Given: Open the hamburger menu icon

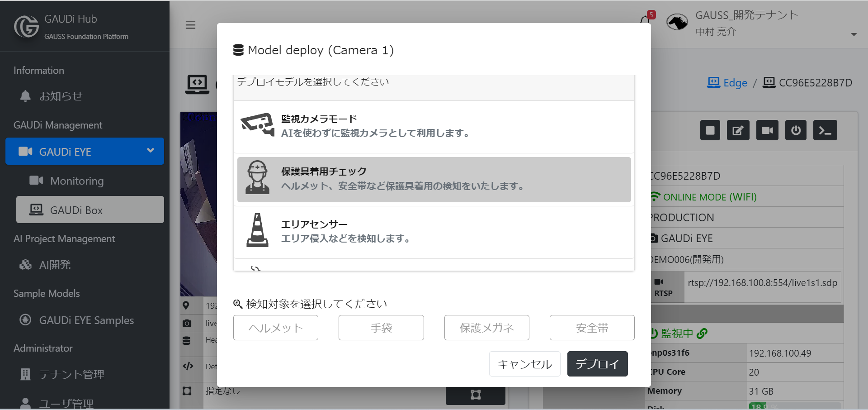Looking at the screenshot, I should [190, 25].
